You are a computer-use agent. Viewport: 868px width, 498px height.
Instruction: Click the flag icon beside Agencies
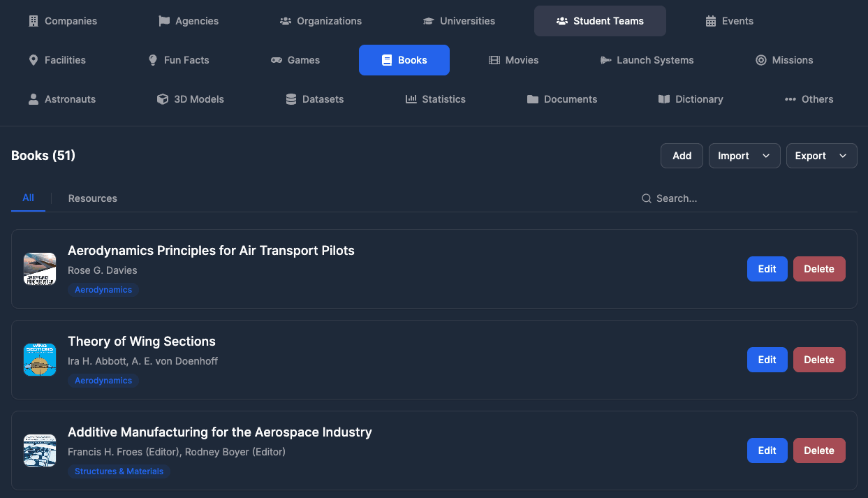(x=164, y=21)
